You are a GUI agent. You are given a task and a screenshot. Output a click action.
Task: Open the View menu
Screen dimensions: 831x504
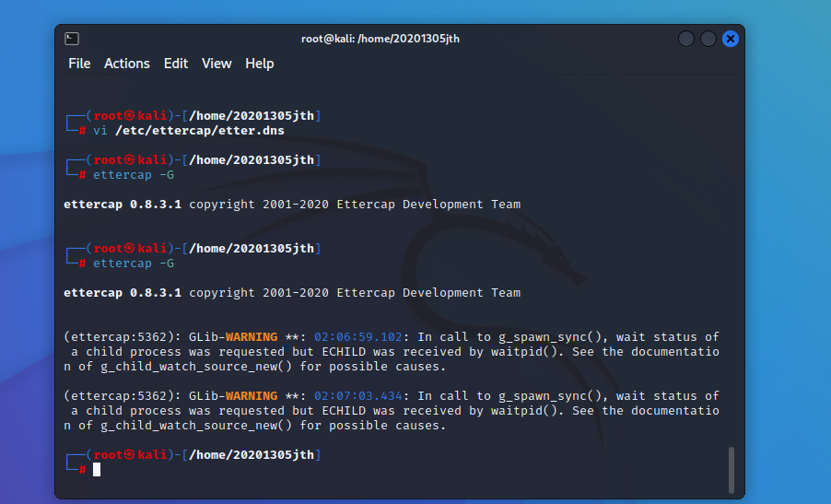coord(217,64)
